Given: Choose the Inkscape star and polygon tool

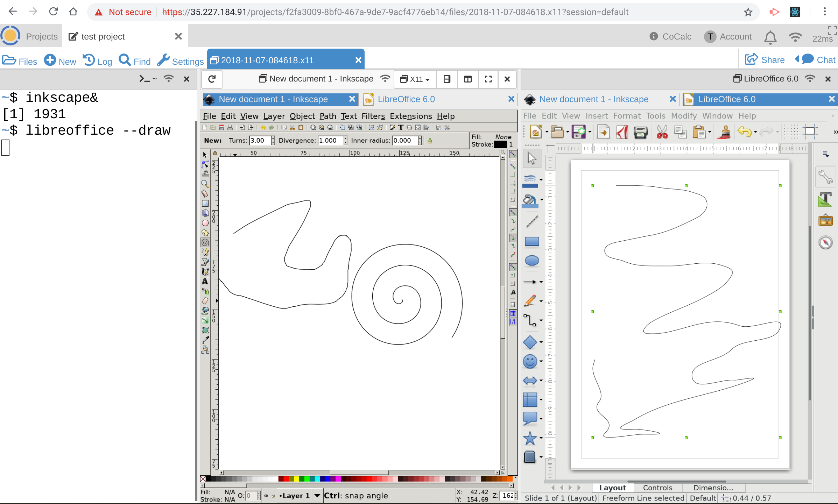Looking at the screenshot, I should pyautogui.click(x=205, y=233).
